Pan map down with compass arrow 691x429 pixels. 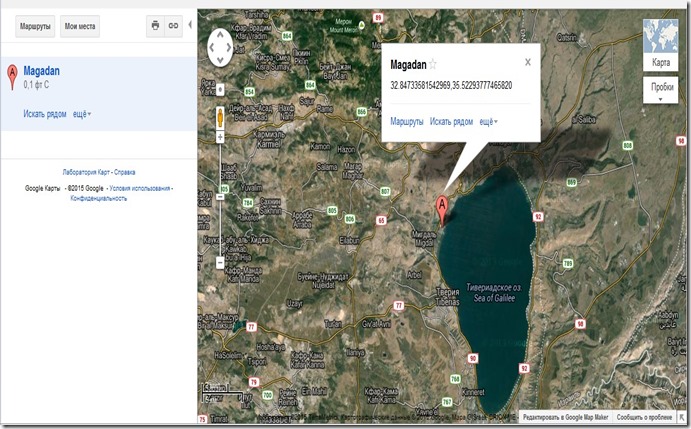click(x=220, y=59)
